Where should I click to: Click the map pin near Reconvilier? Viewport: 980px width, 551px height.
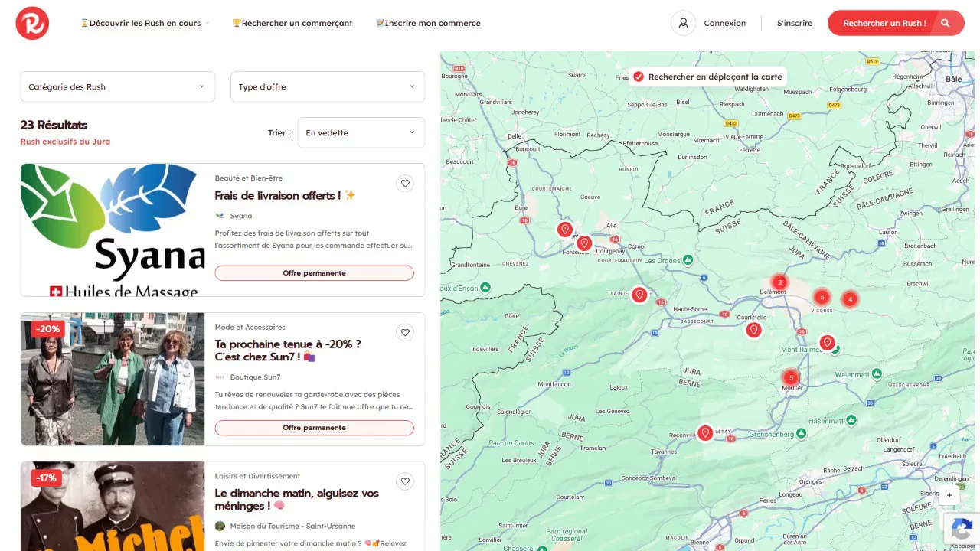705,433
